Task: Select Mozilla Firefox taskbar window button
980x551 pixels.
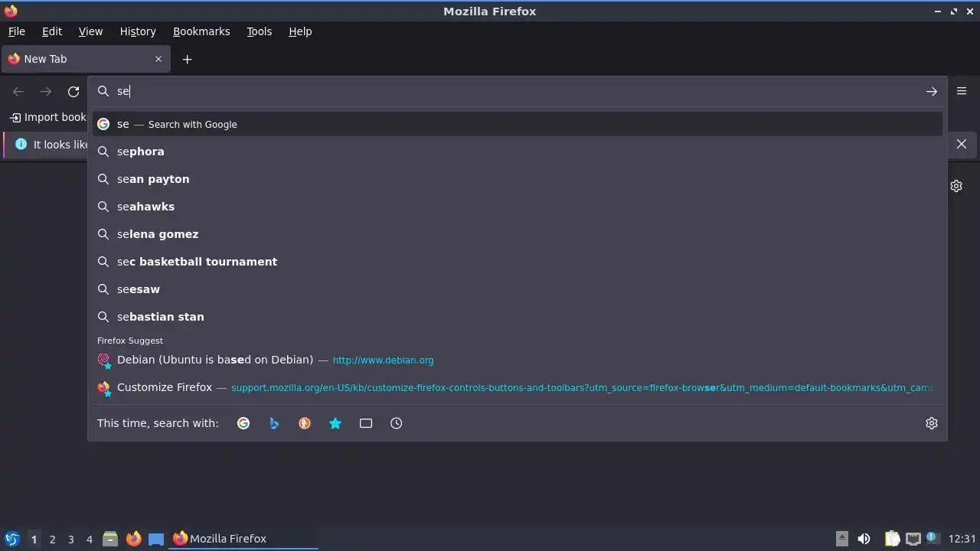Action: click(243, 539)
